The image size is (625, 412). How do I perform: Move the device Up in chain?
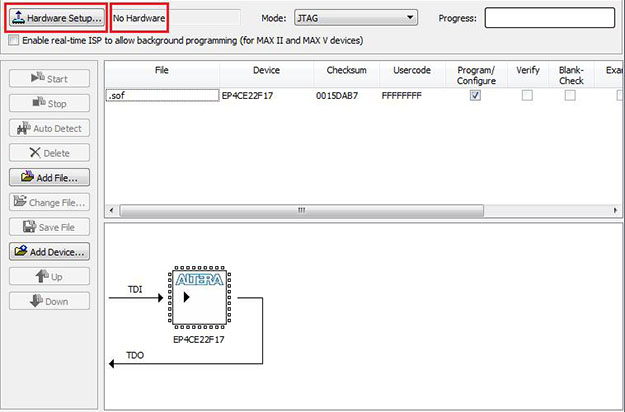pyautogui.click(x=50, y=276)
